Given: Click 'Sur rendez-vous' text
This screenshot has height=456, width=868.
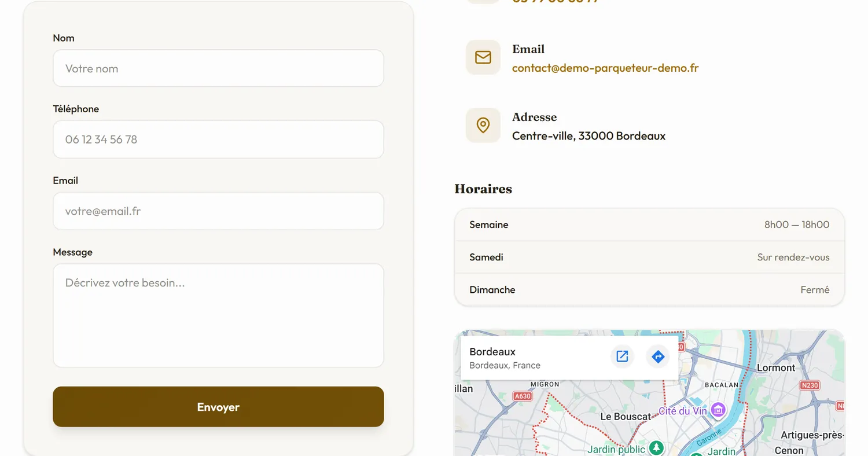Looking at the screenshot, I should click(793, 257).
